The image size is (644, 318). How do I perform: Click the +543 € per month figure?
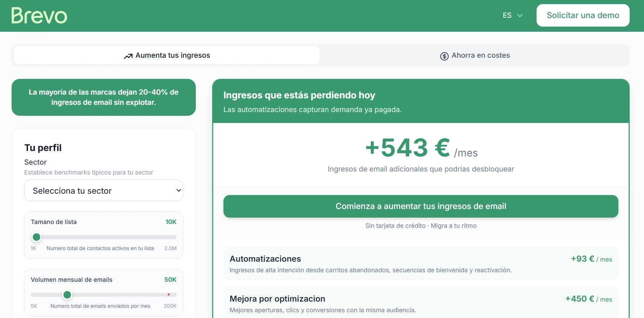407,148
